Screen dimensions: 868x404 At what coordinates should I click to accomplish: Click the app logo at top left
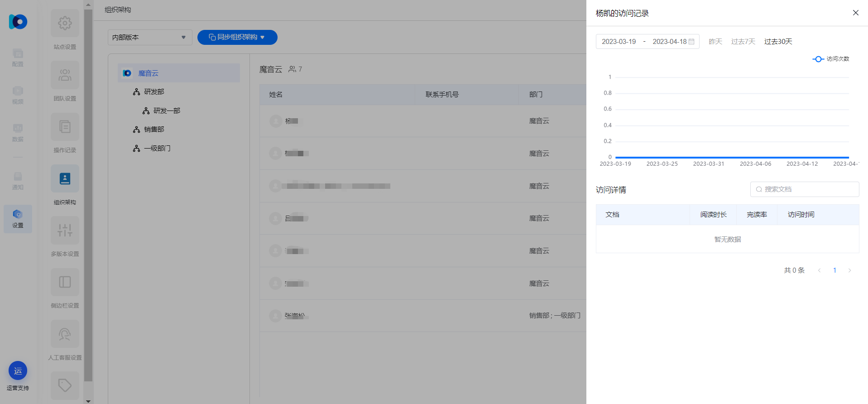click(18, 21)
